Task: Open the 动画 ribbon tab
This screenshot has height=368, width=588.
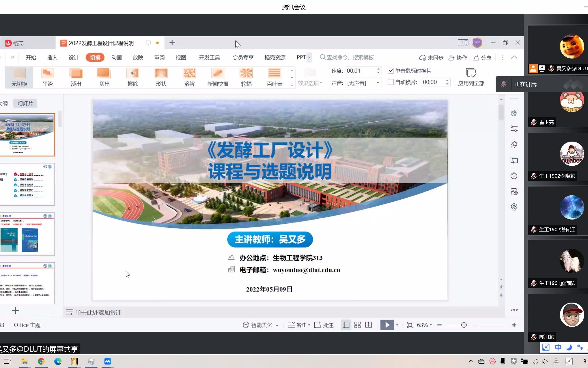Action: click(x=116, y=57)
